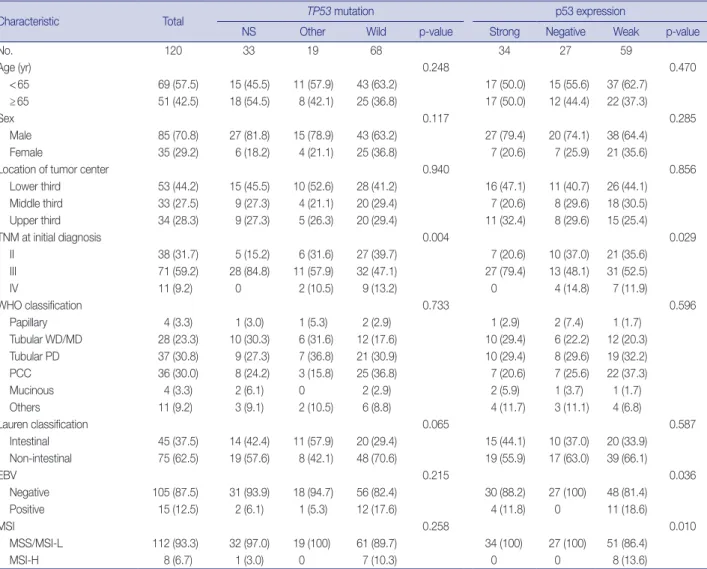The image size is (707, 569).
Task: Select the 'Wild' column header
Action: (x=376, y=32)
